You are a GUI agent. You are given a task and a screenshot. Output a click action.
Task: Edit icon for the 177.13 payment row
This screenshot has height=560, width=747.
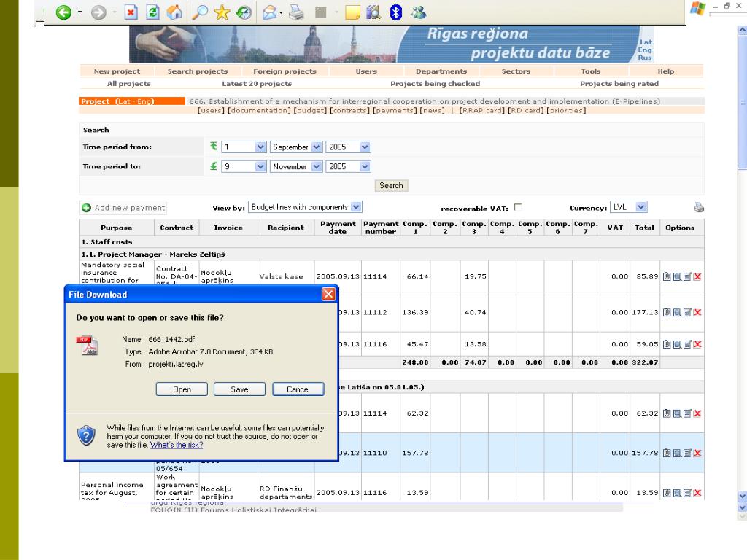coord(687,312)
